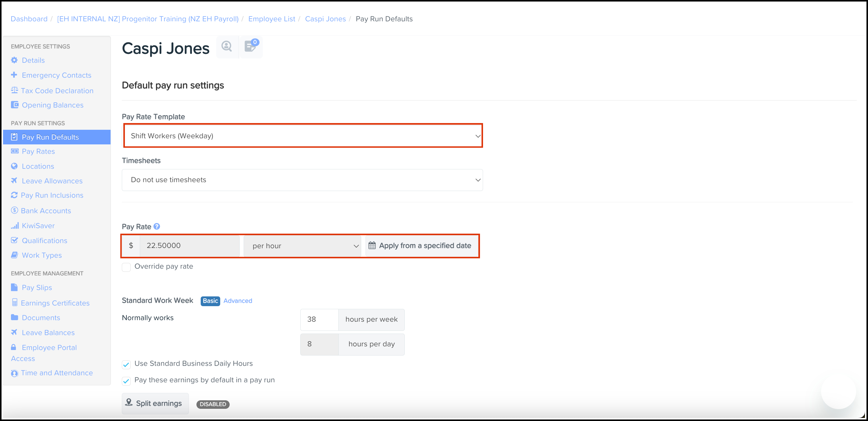Go to Employee List breadcrumb link
This screenshot has height=421, width=868.
272,19
